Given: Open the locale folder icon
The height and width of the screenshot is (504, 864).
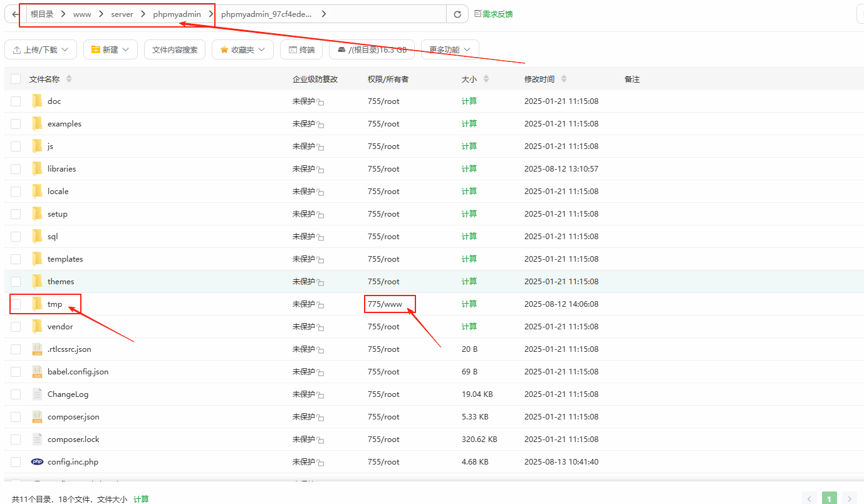Looking at the screenshot, I should point(37,191).
